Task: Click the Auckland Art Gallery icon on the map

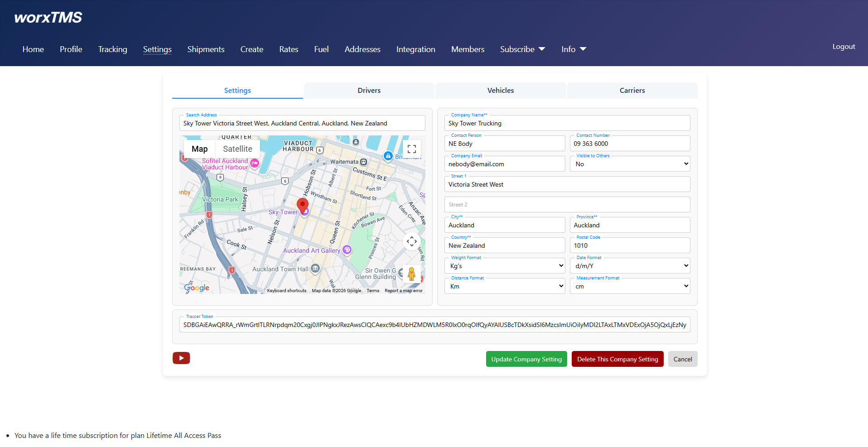Action: [x=346, y=250]
